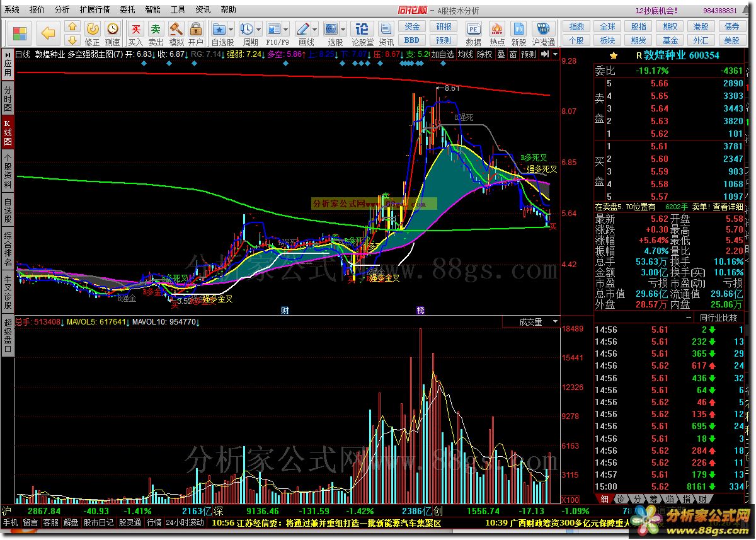
Task: Click the BBD button
Action: 412,40
